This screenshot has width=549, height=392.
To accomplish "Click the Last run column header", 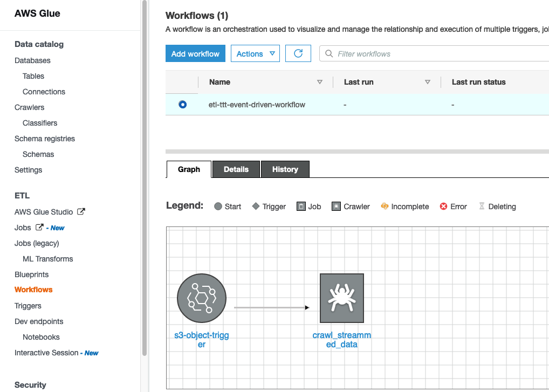I will 359,82.
